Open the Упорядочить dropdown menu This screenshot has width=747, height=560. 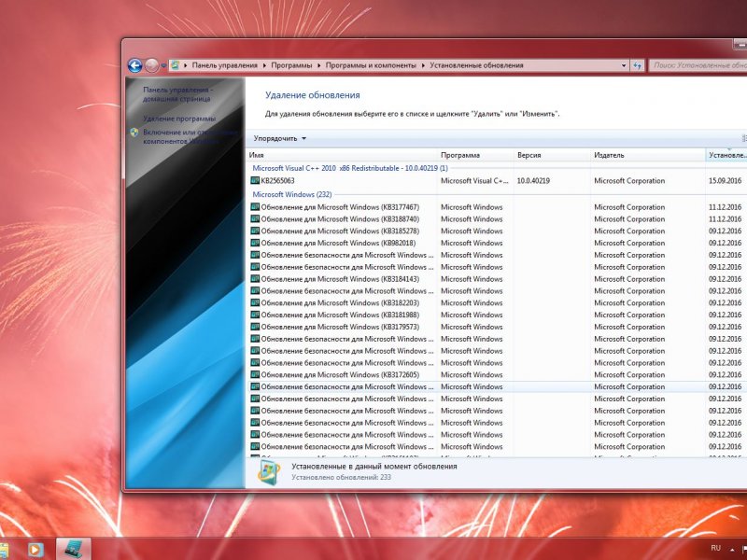[279, 138]
